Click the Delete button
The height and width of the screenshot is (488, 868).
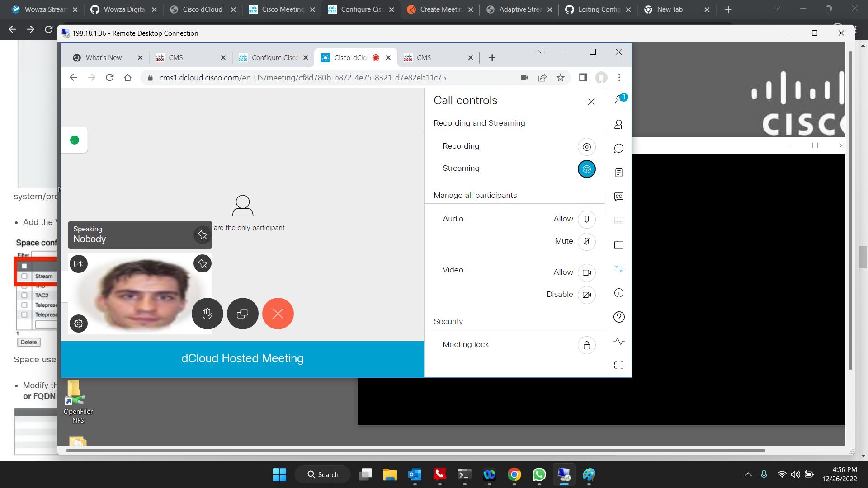tap(28, 342)
